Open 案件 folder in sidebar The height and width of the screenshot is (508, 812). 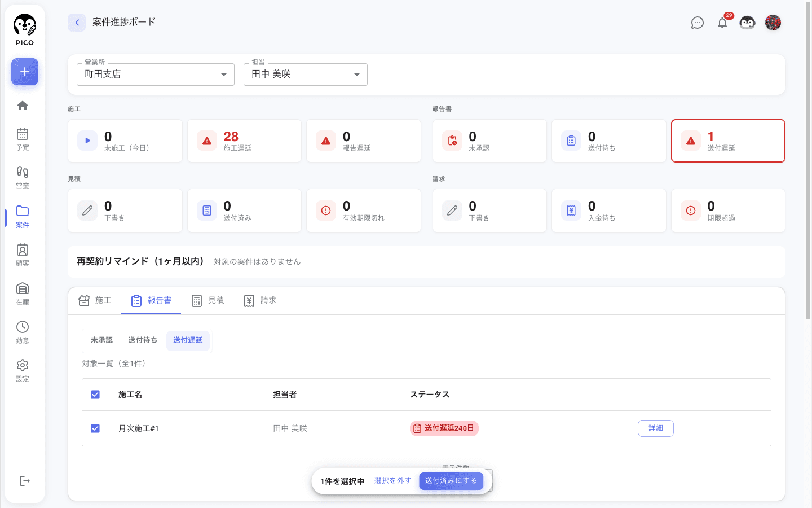point(23,216)
